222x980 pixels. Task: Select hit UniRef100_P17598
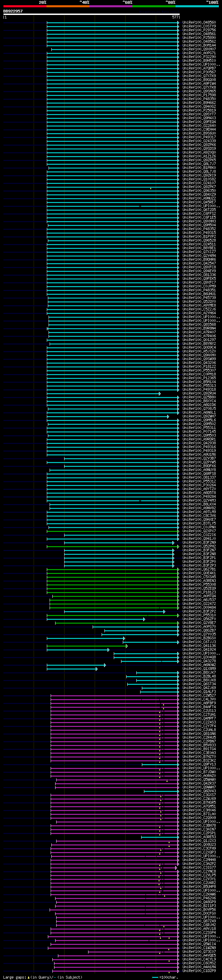pos(199,95)
